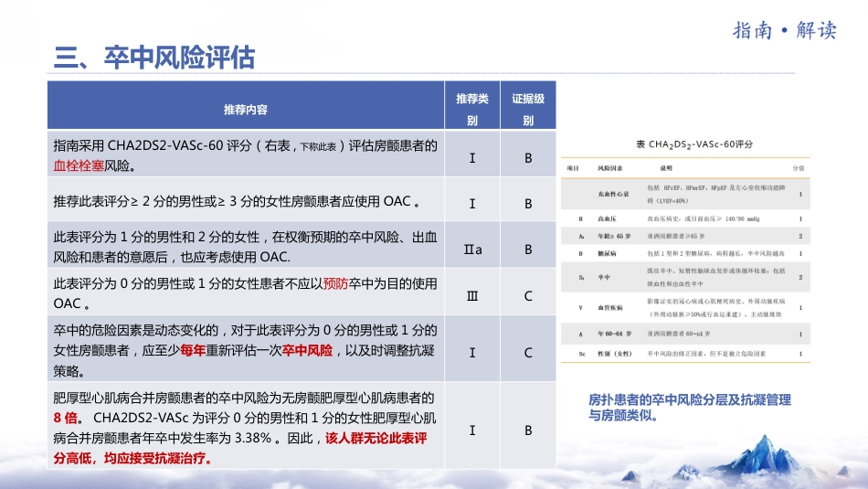Click the score '2' for the 卒中 row
868x489 pixels.
click(800, 277)
